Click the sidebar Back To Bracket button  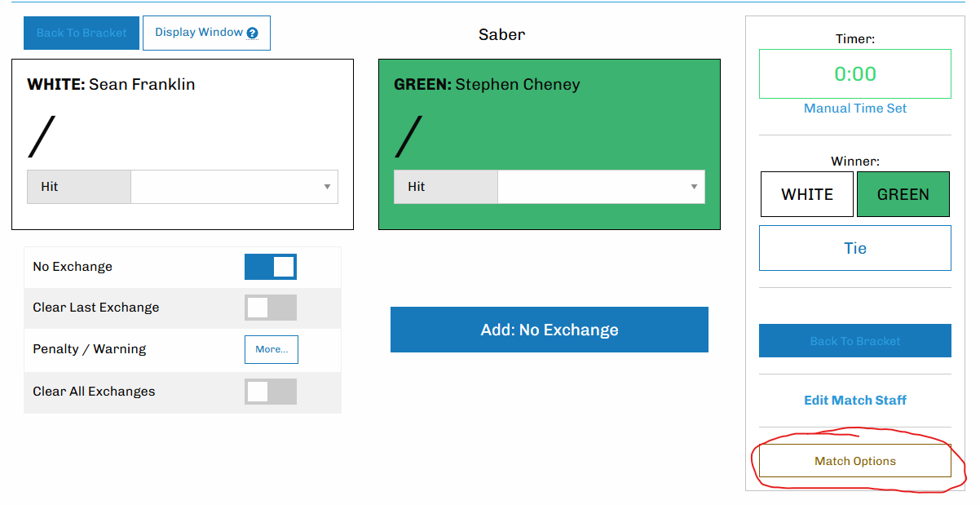coord(855,341)
